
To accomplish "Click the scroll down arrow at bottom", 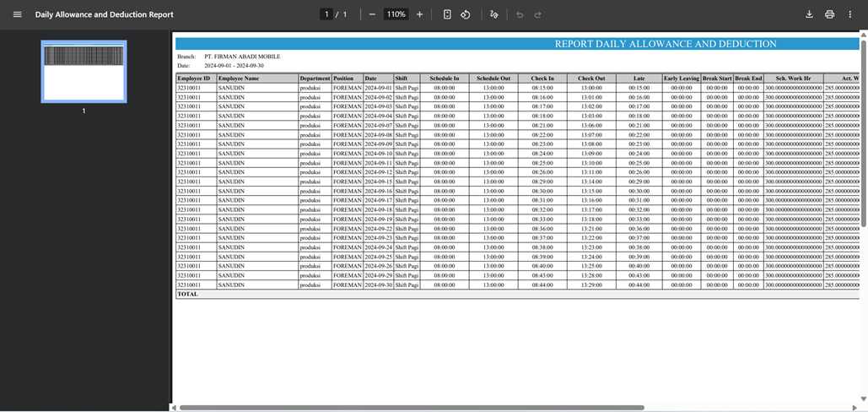I will click(x=864, y=398).
